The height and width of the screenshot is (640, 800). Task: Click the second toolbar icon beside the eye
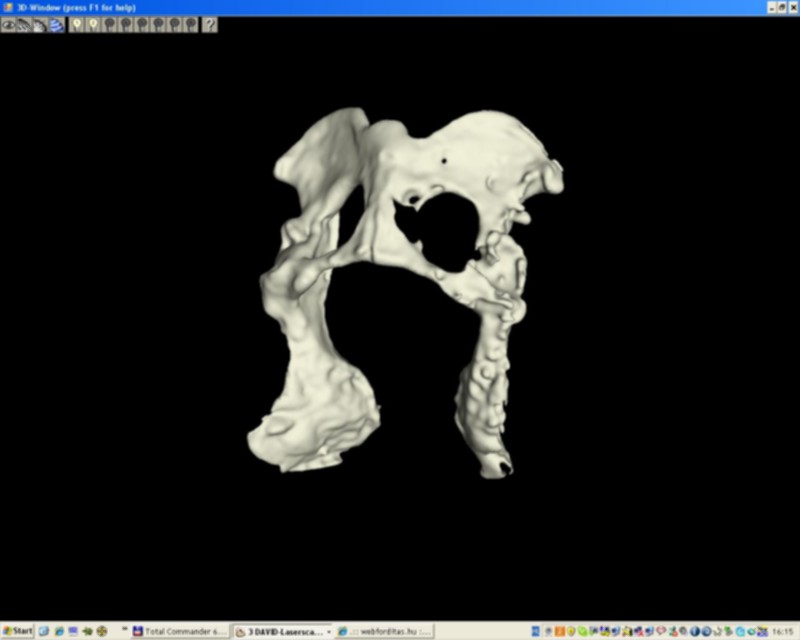pyautogui.click(x=24, y=25)
